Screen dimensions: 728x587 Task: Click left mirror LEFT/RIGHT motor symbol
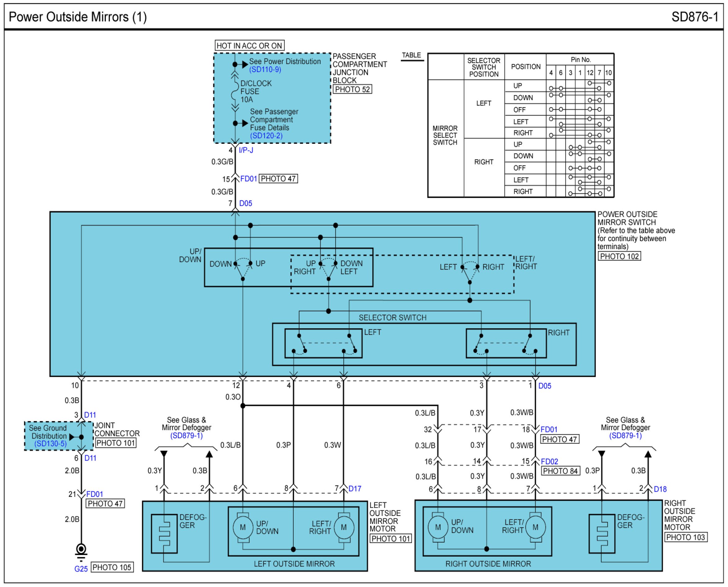344,527
